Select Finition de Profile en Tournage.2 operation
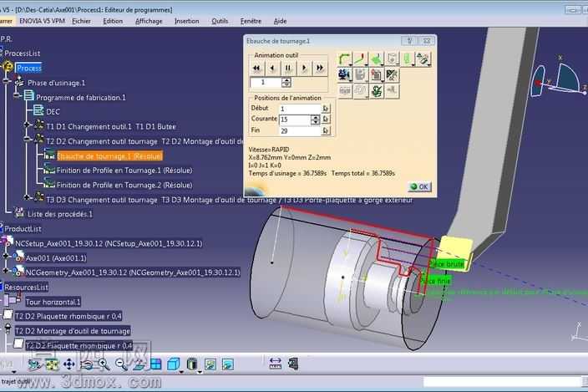588x392 pixels. pyautogui.click(x=124, y=185)
